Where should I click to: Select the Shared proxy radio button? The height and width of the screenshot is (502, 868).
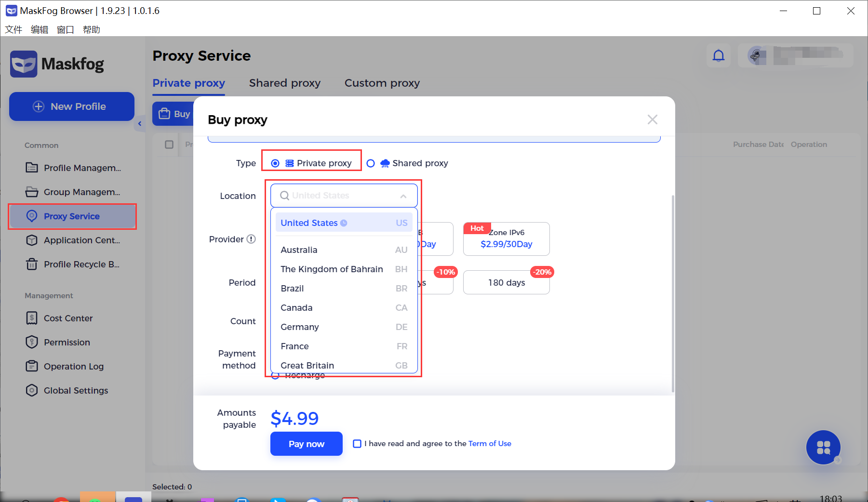(371, 163)
